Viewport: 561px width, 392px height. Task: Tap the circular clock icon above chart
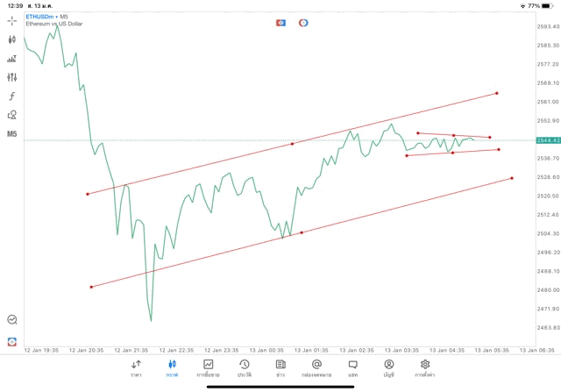tap(303, 22)
